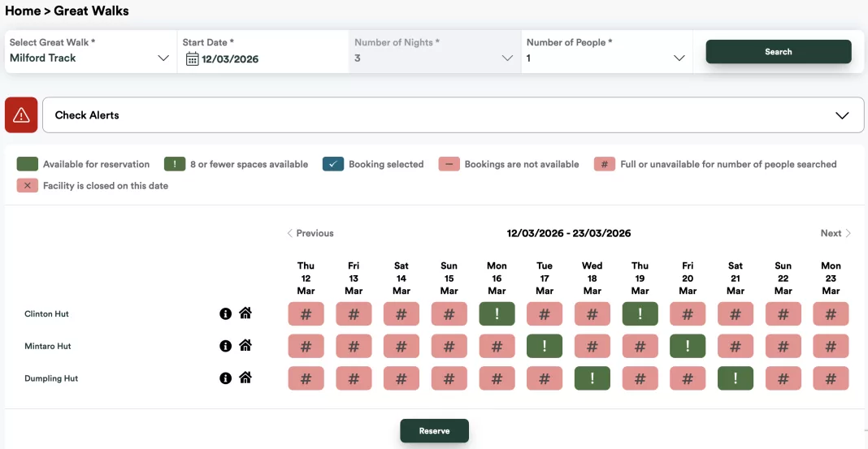Click the blue Booking selected legend swatch
The height and width of the screenshot is (449, 868).
click(333, 164)
